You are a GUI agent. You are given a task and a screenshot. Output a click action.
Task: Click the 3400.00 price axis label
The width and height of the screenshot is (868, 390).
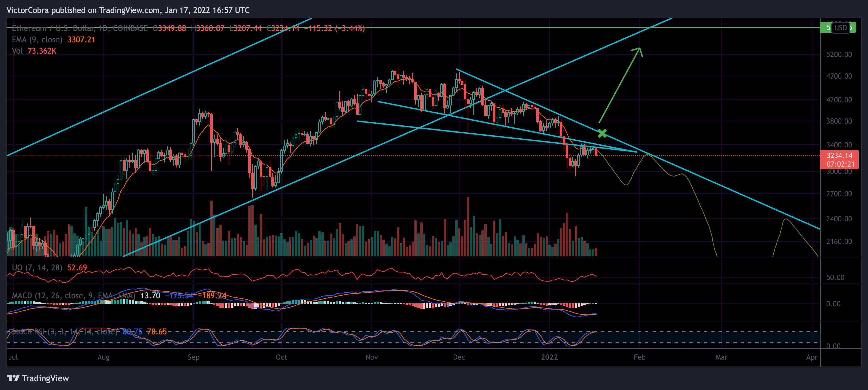(839, 145)
